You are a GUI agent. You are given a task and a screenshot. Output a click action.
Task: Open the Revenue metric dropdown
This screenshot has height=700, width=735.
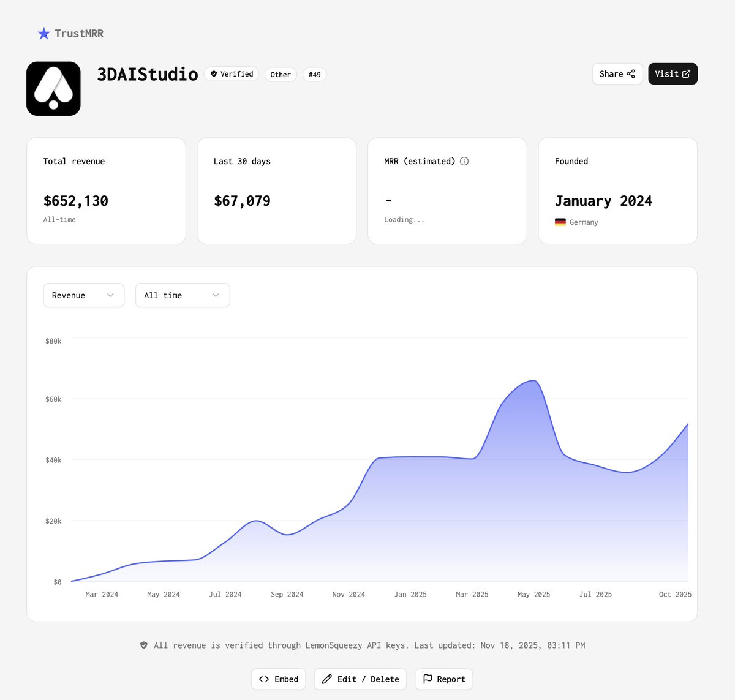tap(84, 295)
